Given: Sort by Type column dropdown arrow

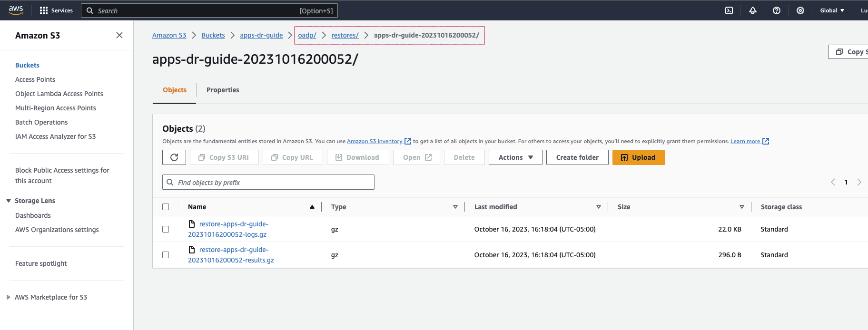Looking at the screenshot, I should pyautogui.click(x=455, y=207).
